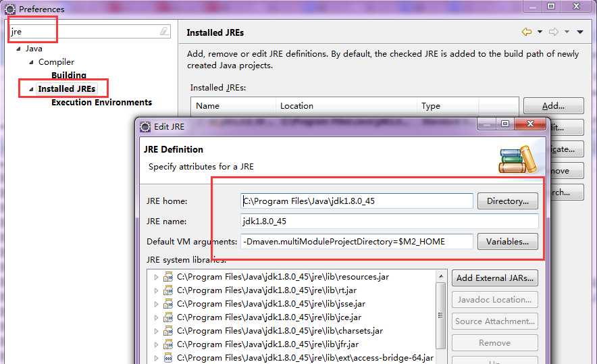597x364 pixels.
Task: Open the Variables... dialog button
Action: (508, 241)
